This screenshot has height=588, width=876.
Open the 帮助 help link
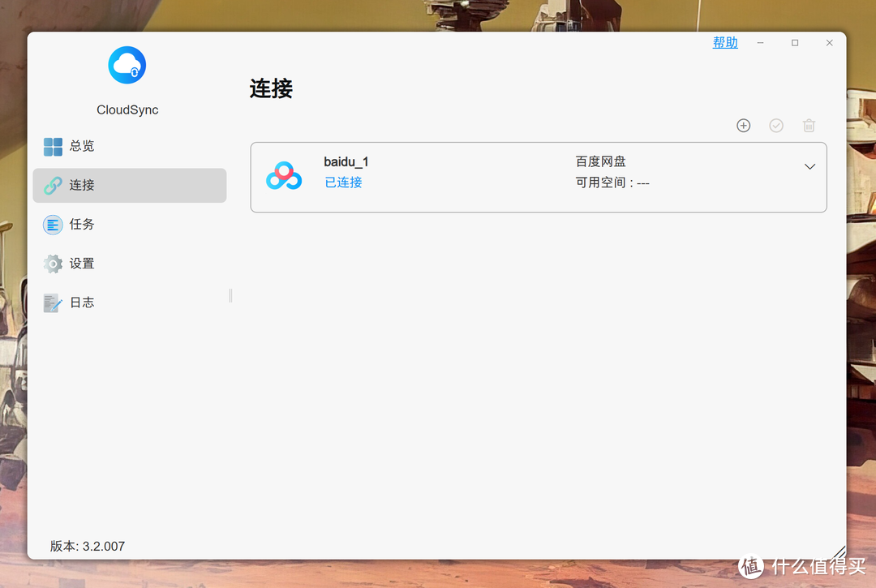[725, 43]
